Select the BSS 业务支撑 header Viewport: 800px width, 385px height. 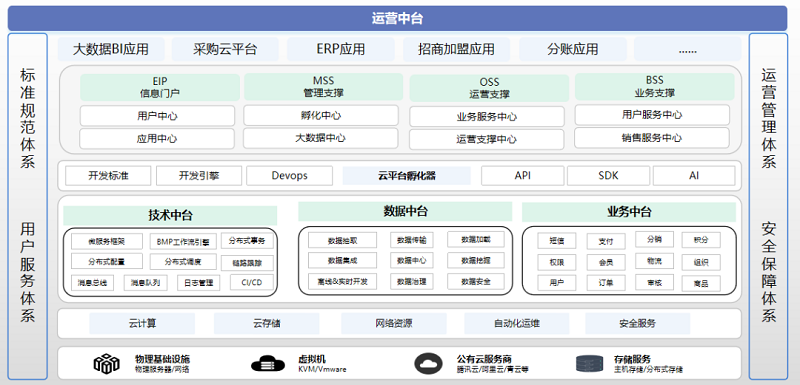(655, 87)
